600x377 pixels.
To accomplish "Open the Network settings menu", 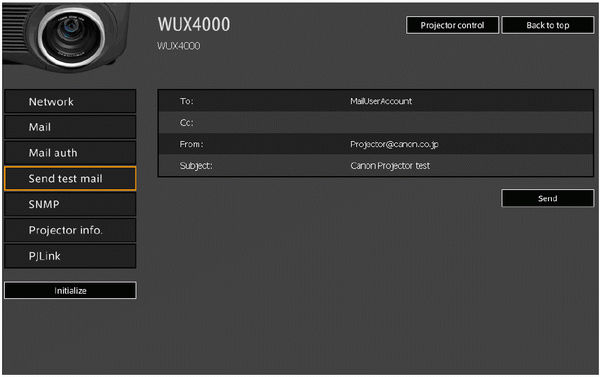I will click(x=70, y=101).
